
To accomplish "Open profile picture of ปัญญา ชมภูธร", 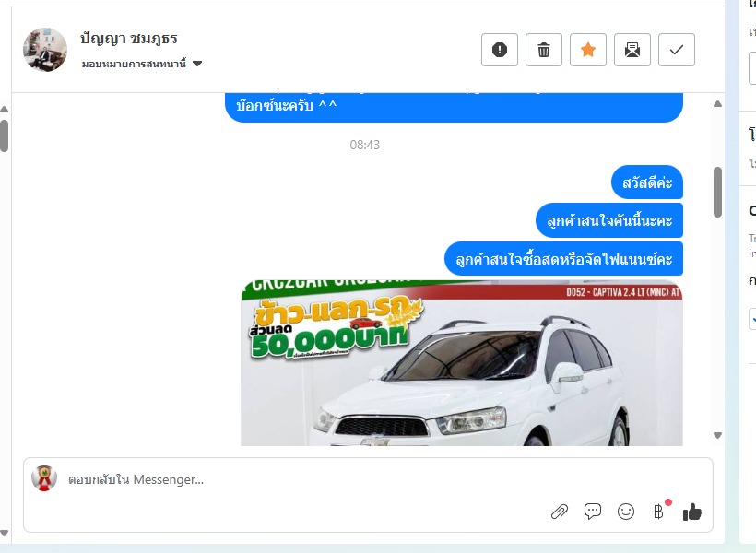I will click(45, 50).
